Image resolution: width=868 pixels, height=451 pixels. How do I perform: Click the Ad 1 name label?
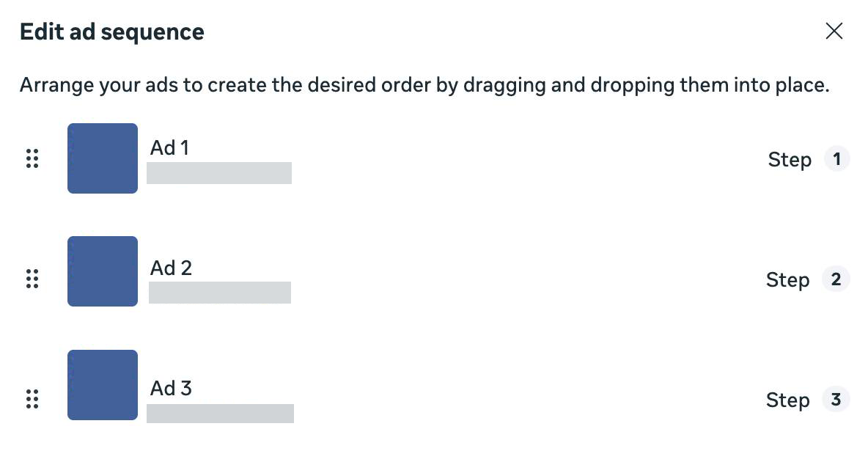pyautogui.click(x=169, y=148)
